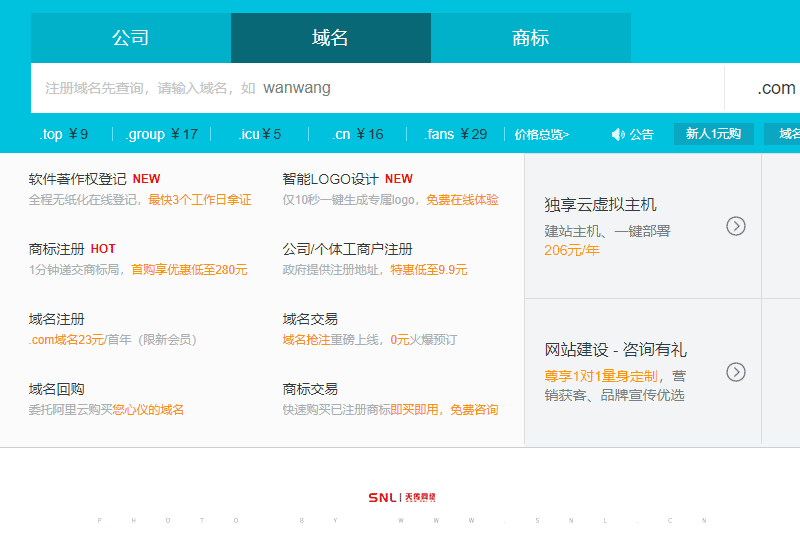Pick the .fans ¥29 domain price
Viewport: 800px width, 533px height.
(455, 134)
